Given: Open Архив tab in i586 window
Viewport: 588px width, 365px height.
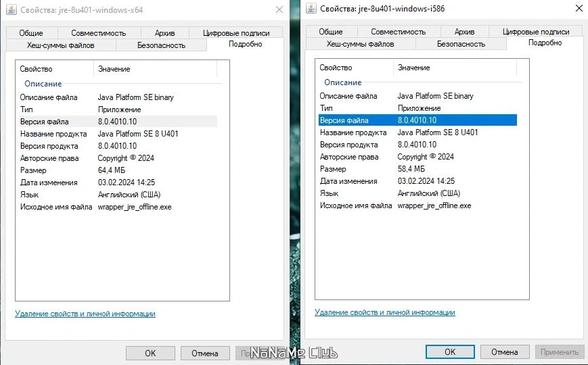Looking at the screenshot, I should [465, 32].
